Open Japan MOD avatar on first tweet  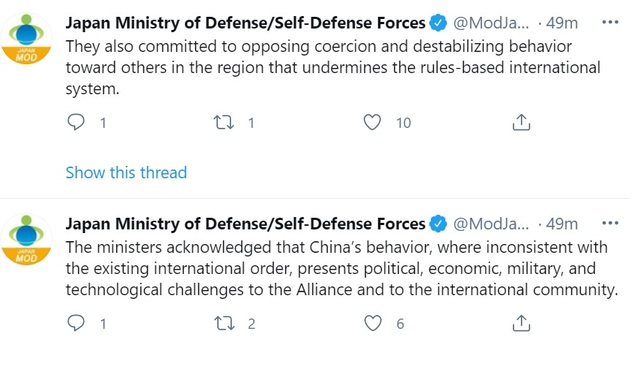coord(26,39)
